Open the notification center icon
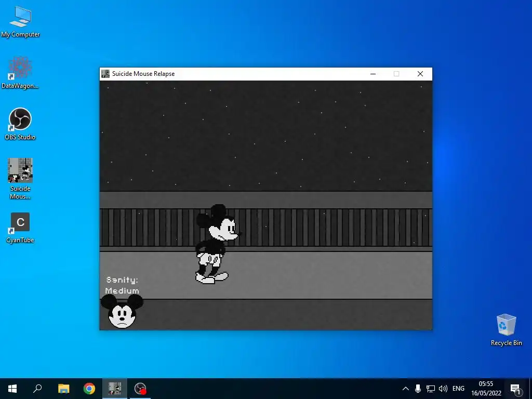532x399 pixels. [515, 389]
